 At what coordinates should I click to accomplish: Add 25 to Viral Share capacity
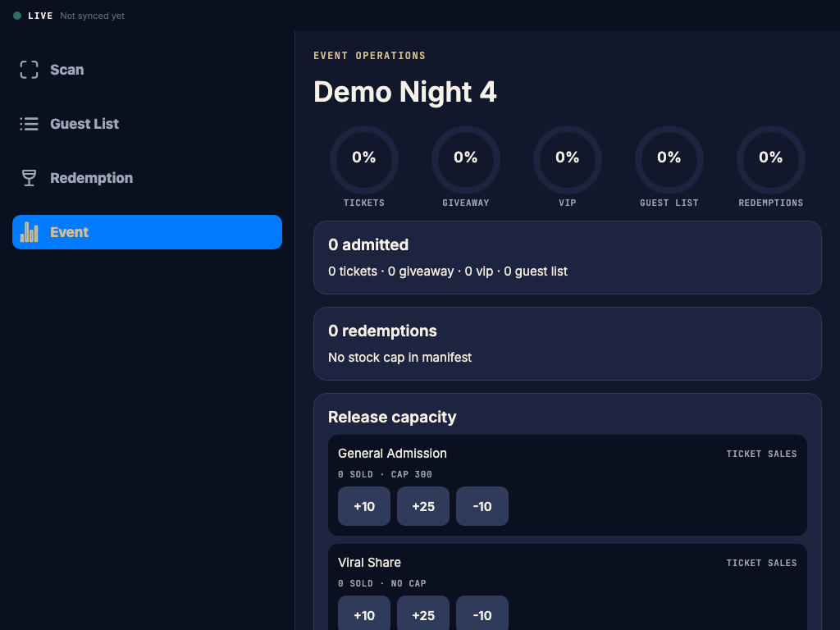[423, 614]
